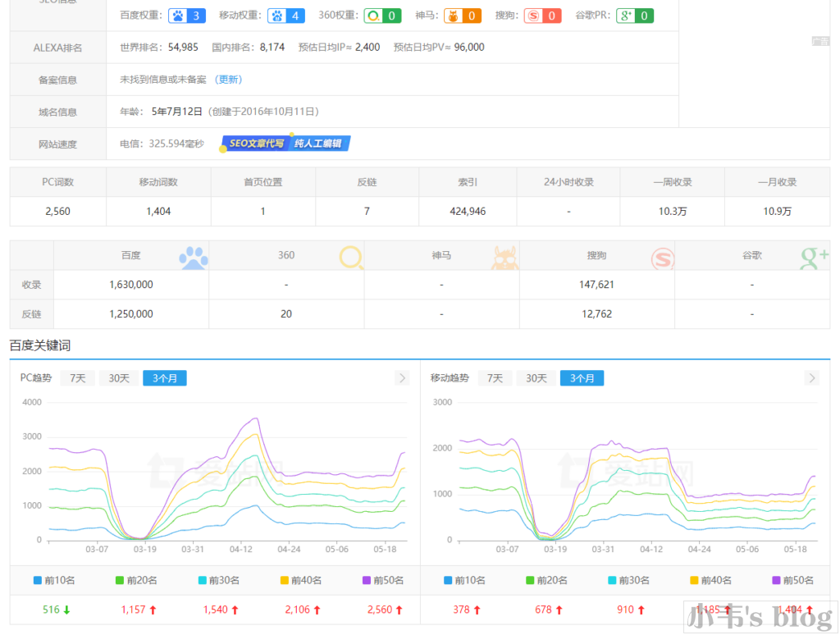Viewport: 840px width, 635px height.
Task: Click the 24小时收录 column header
Action: coord(568,182)
